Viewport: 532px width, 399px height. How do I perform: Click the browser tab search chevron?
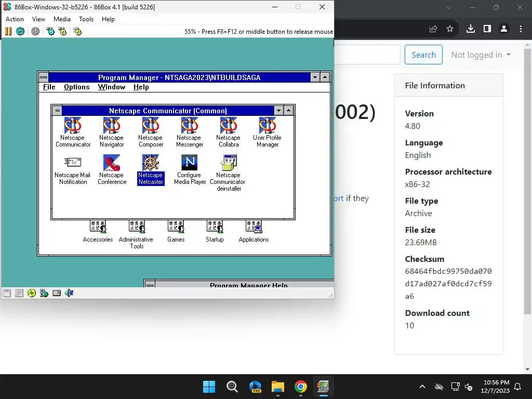[x=448, y=7]
